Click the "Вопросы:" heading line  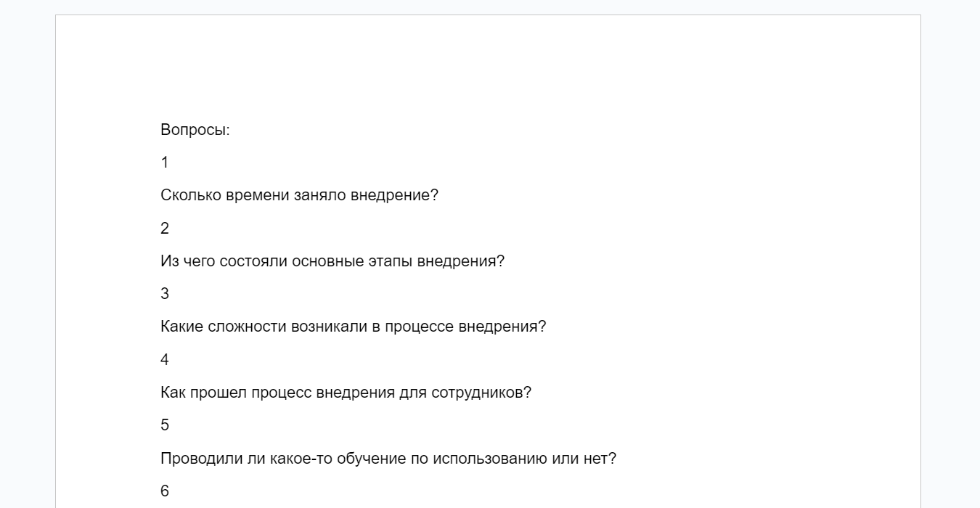click(195, 131)
